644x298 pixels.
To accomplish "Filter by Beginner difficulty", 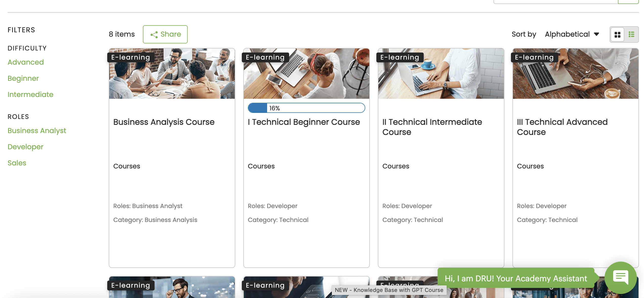I will pos(23,78).
